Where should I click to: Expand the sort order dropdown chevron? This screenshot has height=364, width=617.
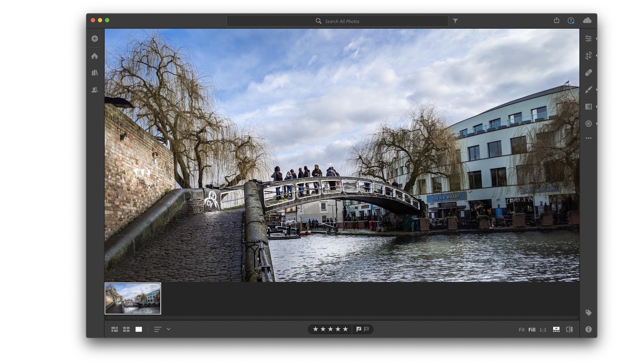pos(169,329)
